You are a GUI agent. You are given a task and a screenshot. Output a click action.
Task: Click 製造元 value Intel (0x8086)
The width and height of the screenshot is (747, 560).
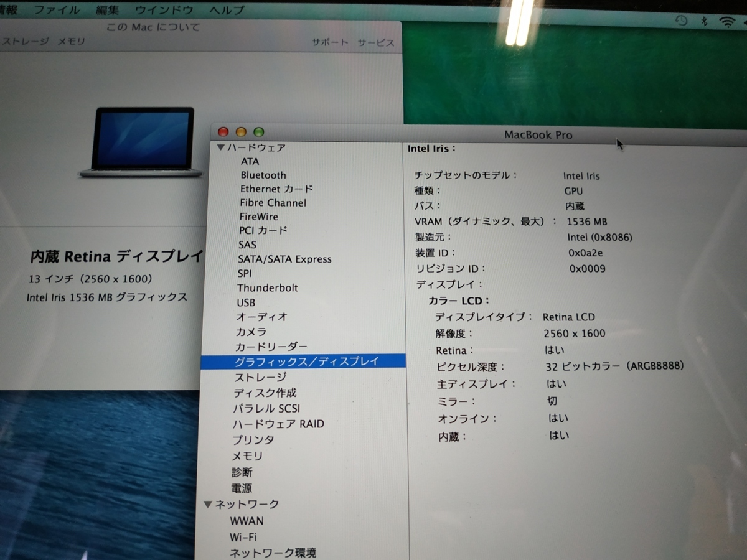click(600, 237)
